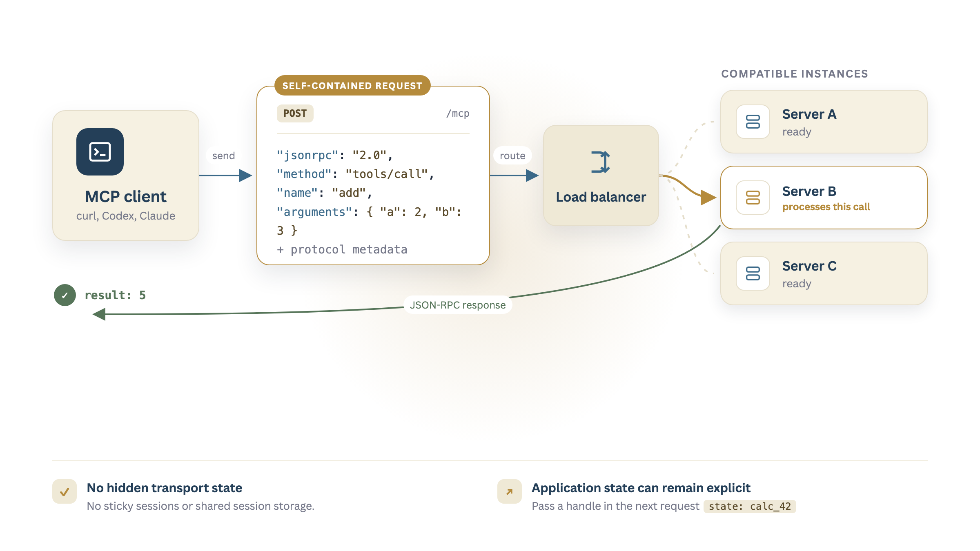Click the Server C ready status

coord(797,284)
